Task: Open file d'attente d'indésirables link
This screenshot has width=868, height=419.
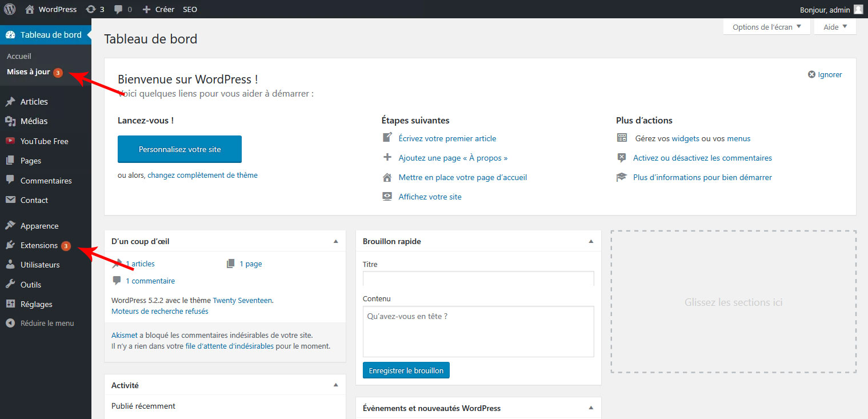Action: click(x=230, y=346)
